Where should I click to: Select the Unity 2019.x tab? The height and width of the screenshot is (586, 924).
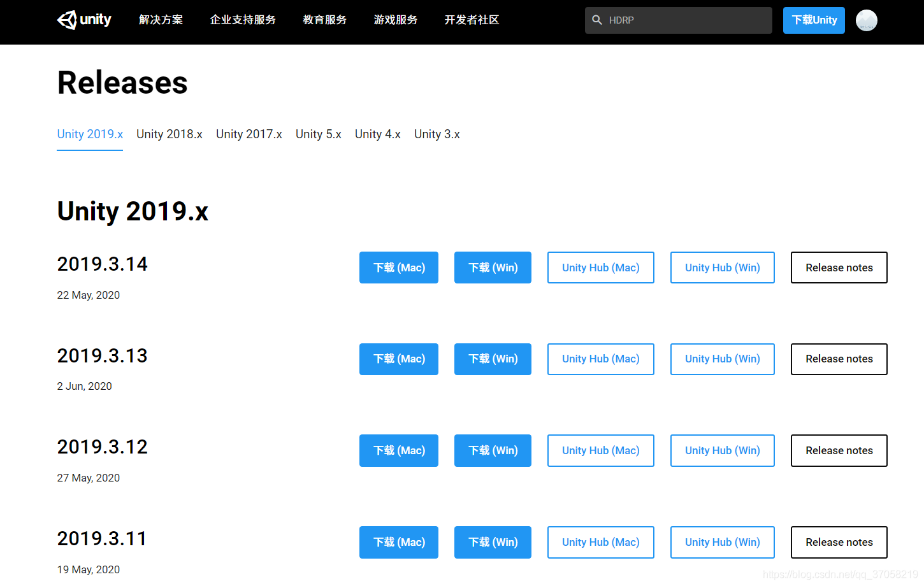(90, 134)
